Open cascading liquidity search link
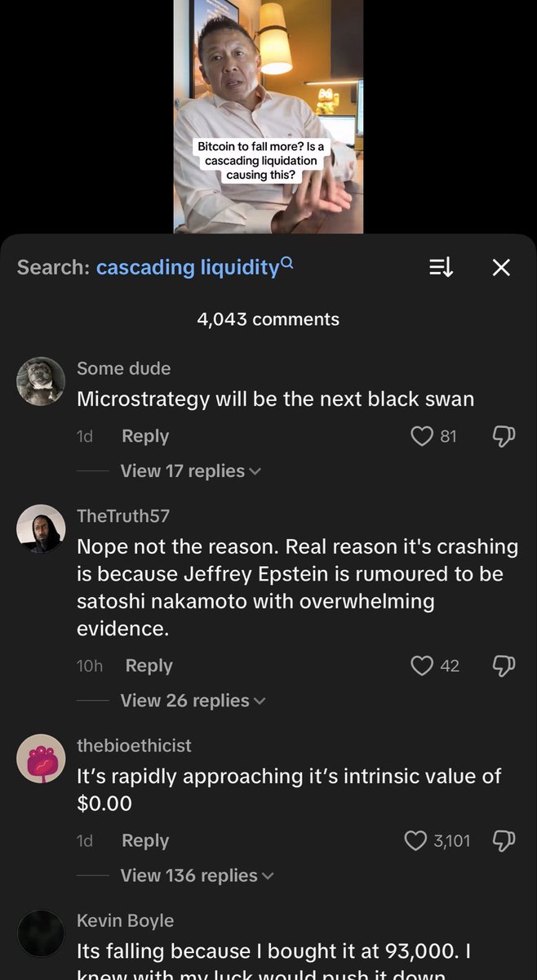 (x=188, y=268)
